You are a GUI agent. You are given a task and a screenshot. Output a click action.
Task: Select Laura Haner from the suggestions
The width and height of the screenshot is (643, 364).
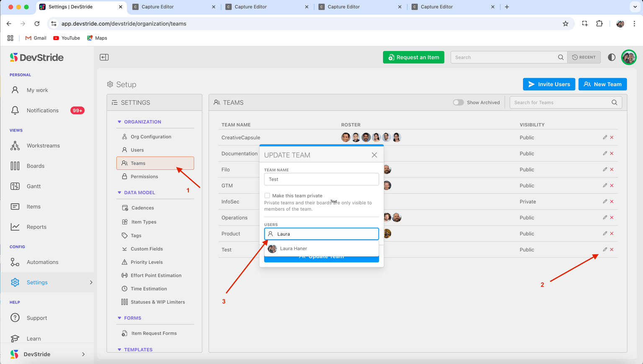pos(293,249)
